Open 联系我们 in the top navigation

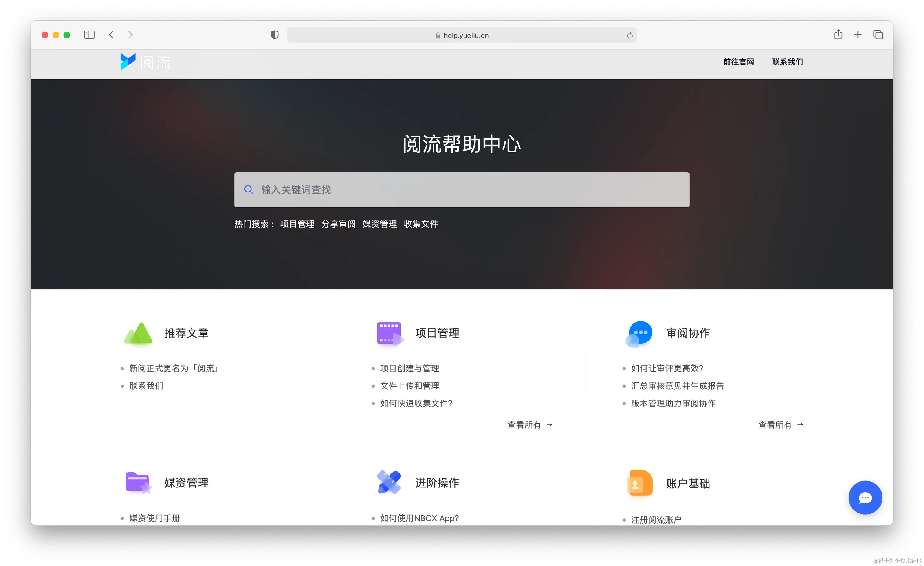pyautogui.click(x=787, y=62)
